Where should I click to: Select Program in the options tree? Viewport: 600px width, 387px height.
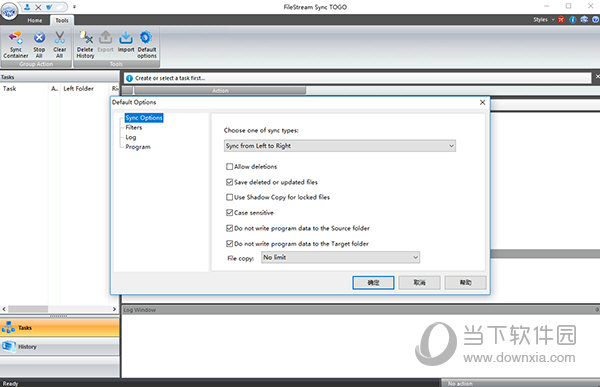pyautogui.click(x=138, y=147)
